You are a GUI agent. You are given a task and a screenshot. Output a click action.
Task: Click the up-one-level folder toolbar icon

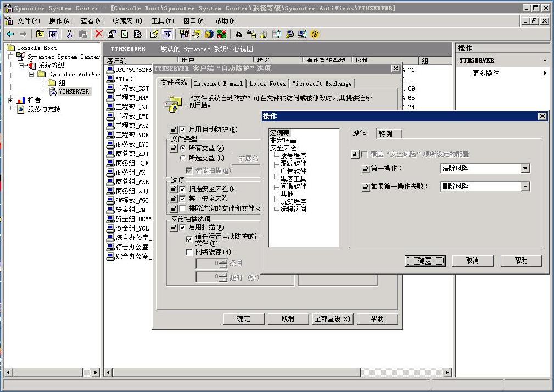pyautogui.click(x=40, y=34)
